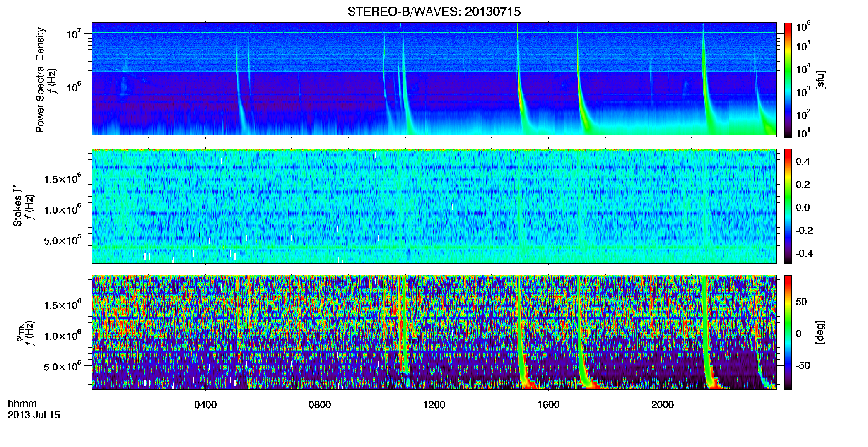Select the "1200" time axis label

tap(434, 405)
